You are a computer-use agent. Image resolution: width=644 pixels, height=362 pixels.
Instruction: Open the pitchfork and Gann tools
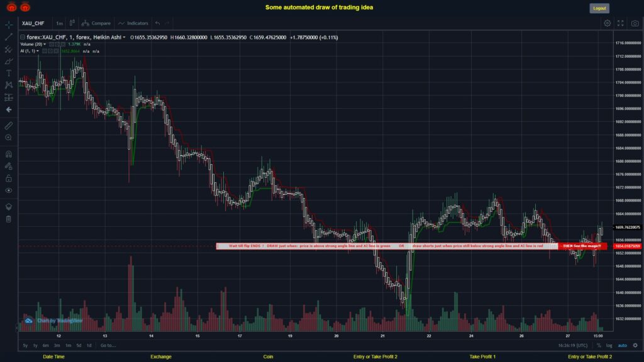tap(9, 49)
